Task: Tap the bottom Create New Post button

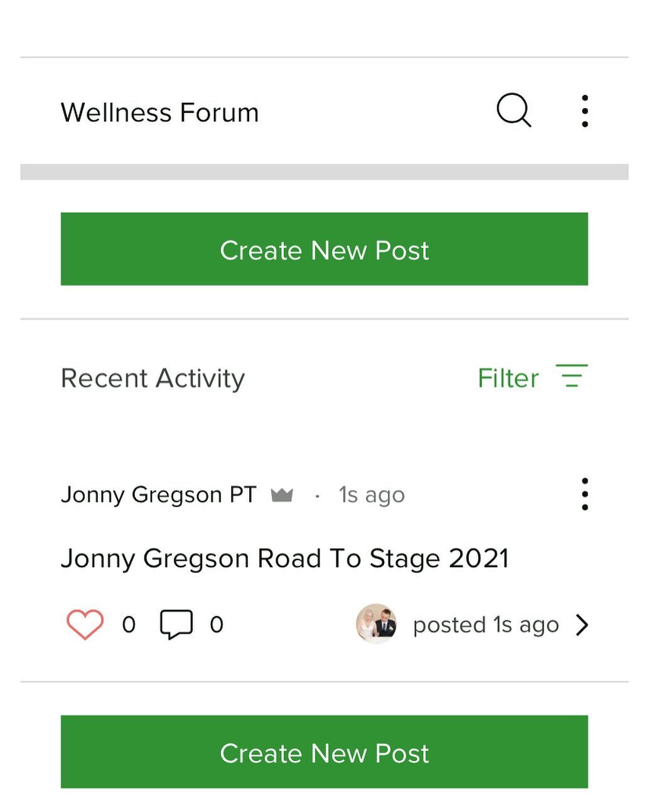Action: click(324, 752)
